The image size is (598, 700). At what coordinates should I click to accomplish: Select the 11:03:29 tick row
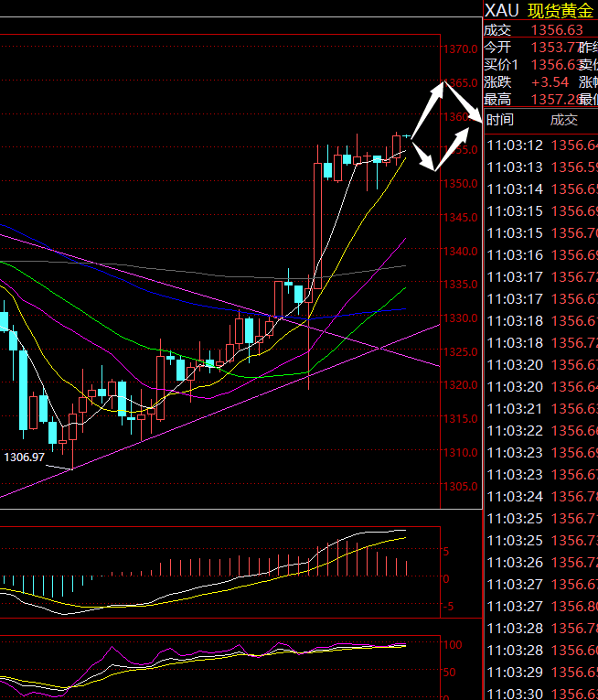tap(541, 672)
